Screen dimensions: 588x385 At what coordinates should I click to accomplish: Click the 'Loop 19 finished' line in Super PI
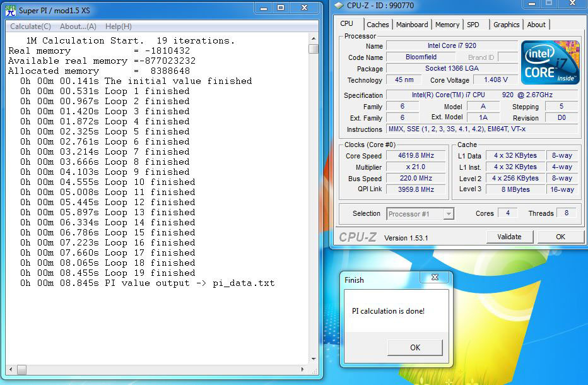click(x=108, y=273)
